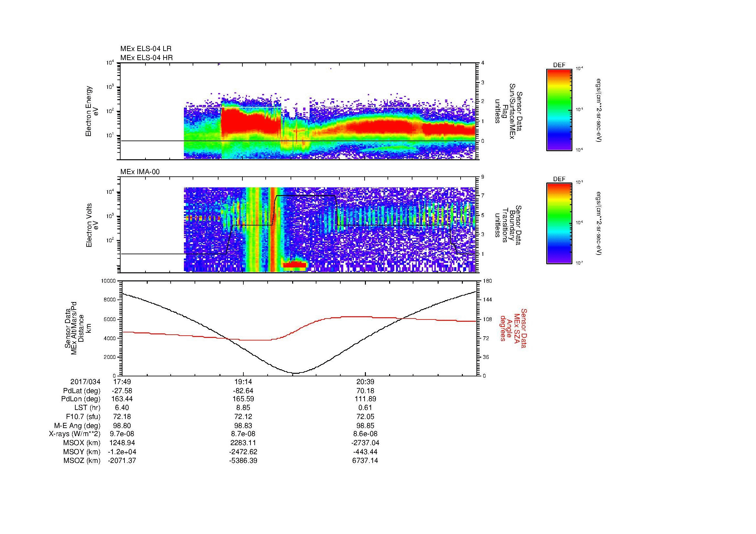This screenshot has height=534, width=756.
Task: Click the '2017/034' date label
Action: click(85, 382)
